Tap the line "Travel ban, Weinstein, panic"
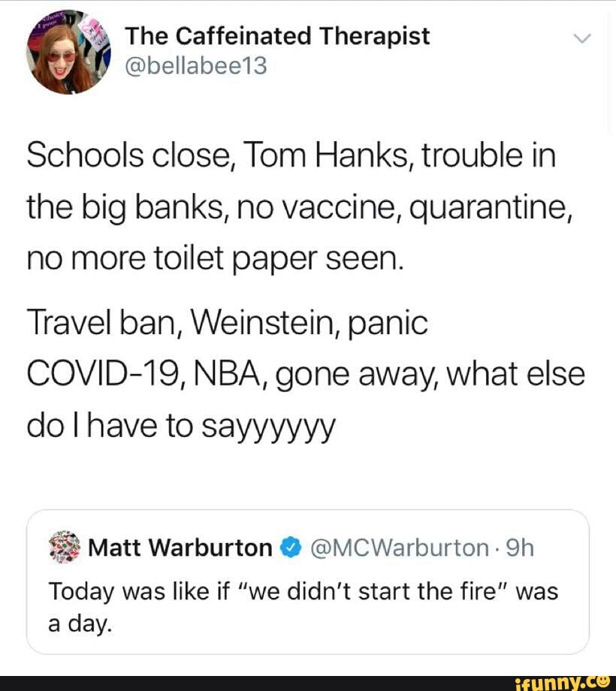The width and height of the screenshot is (616, 691). [x=227, y=324]
